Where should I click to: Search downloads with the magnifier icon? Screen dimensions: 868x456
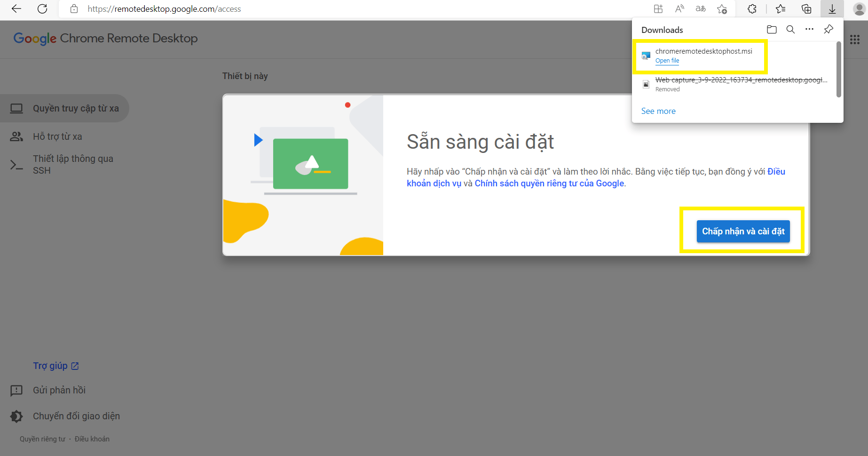pyautogui.click(x=790, y=30)
